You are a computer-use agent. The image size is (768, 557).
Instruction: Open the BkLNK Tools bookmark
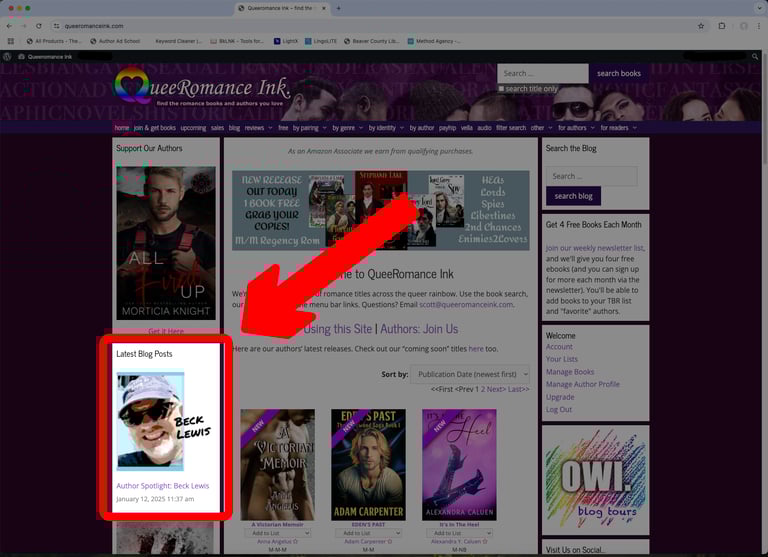click(x=237, y=41)
